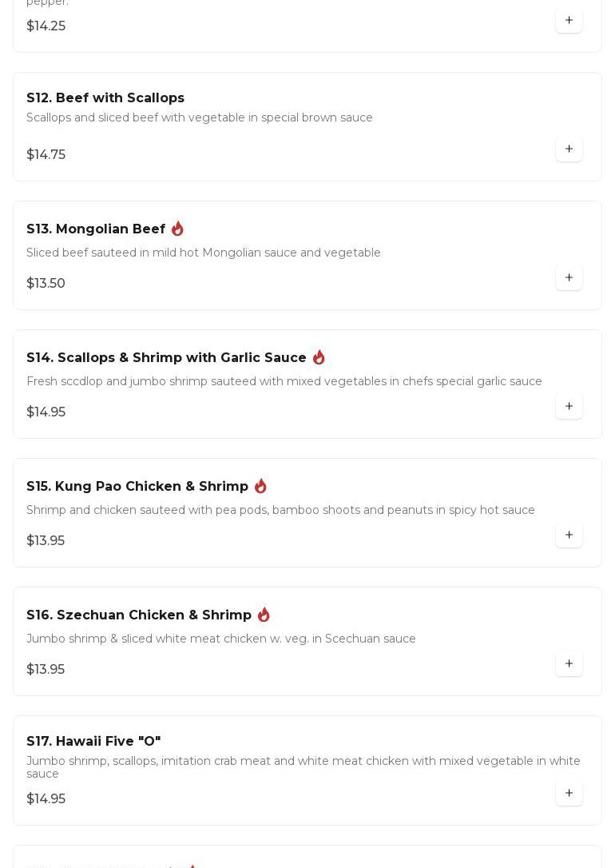Add S16 Szechuan Chicken & Shrimp to cart
The height and width of the screenshot is (868, 615).
[569, 664]
